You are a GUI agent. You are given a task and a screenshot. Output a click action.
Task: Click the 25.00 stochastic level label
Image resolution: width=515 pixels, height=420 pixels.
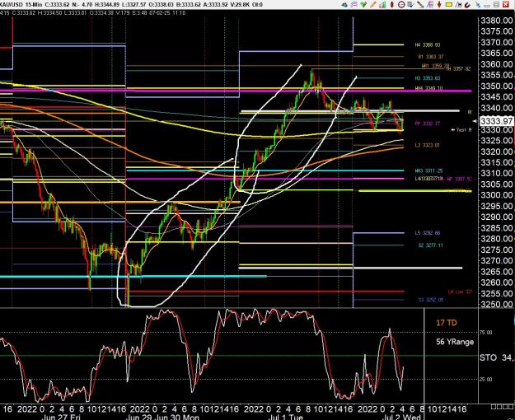pyautogui.click(x=486, y=380)
